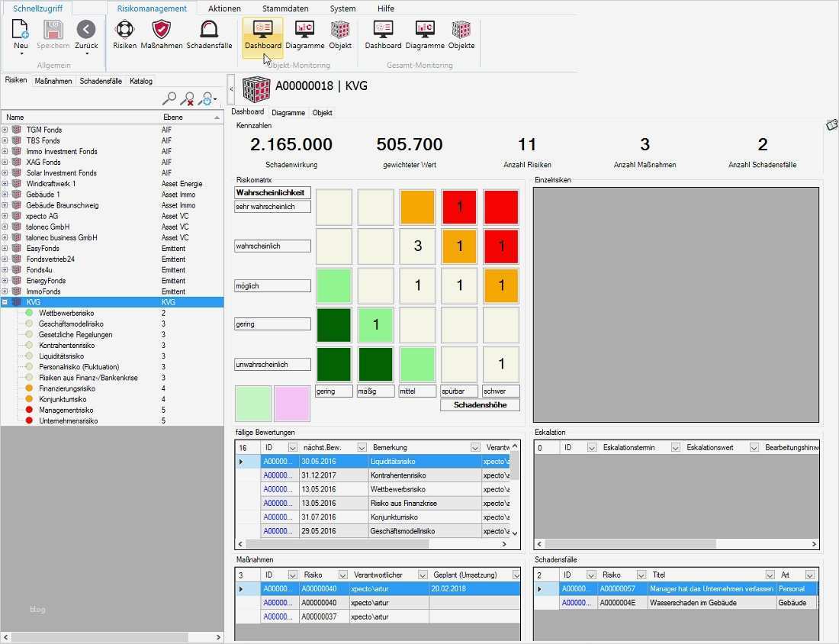
Task: Open the Hilfe ribbon tab
Action: tap(385, 8)
